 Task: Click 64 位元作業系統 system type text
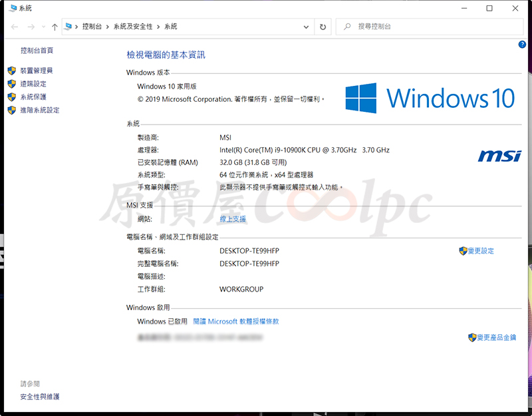pos(267,175)
